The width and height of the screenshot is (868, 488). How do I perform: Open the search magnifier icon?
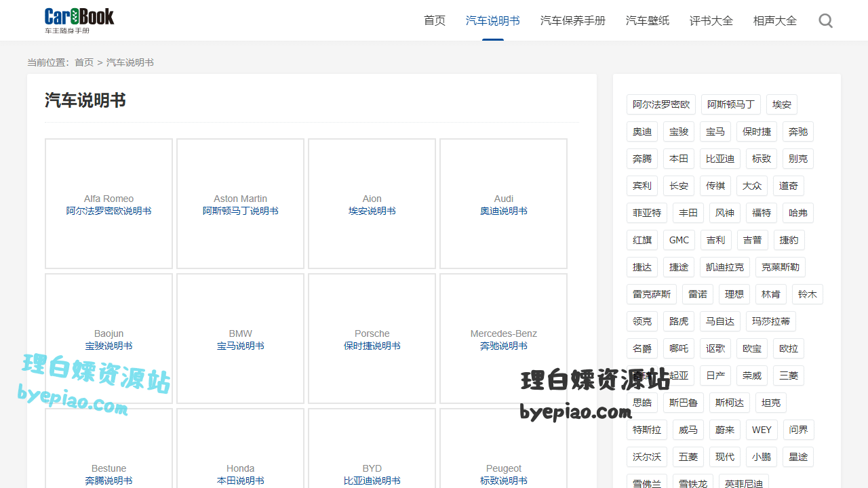(x=825, y=20)
